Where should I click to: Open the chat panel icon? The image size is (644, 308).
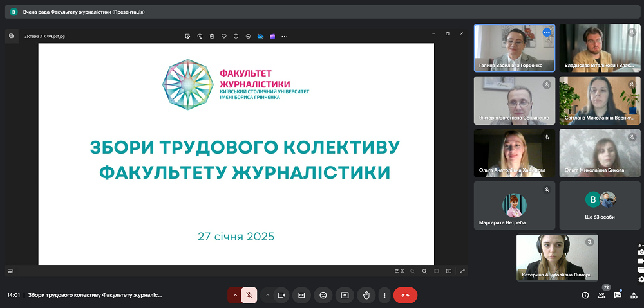coord(618,295)
